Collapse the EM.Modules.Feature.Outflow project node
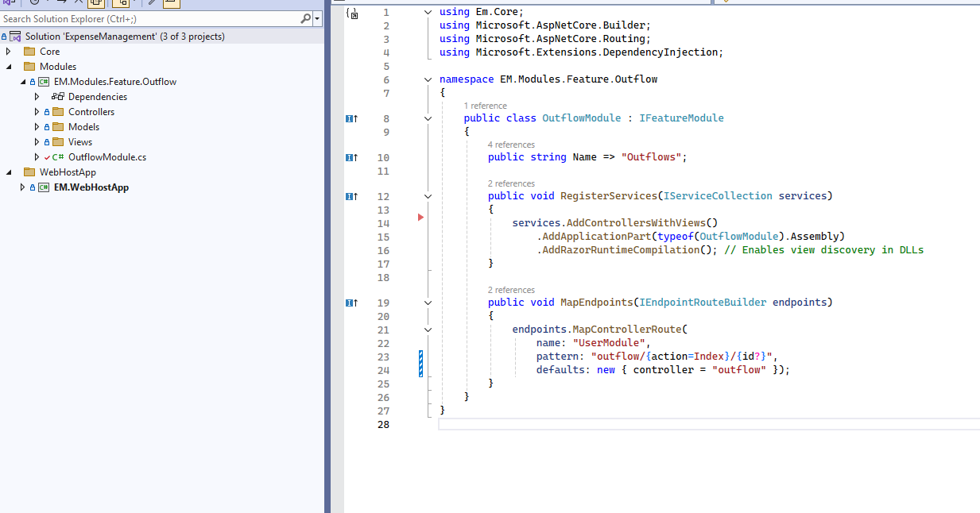 pos(22,82)
